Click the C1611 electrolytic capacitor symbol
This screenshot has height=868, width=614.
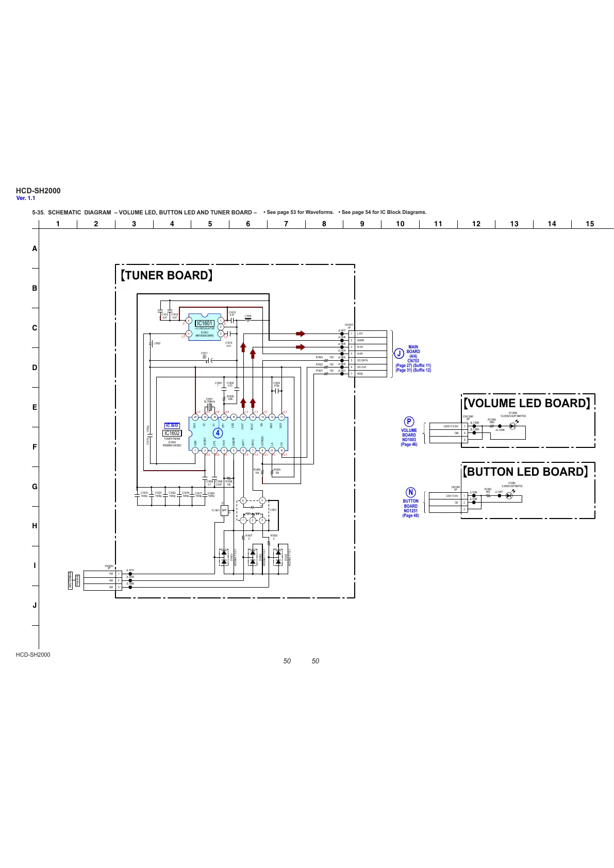click(x=210, y=360)
